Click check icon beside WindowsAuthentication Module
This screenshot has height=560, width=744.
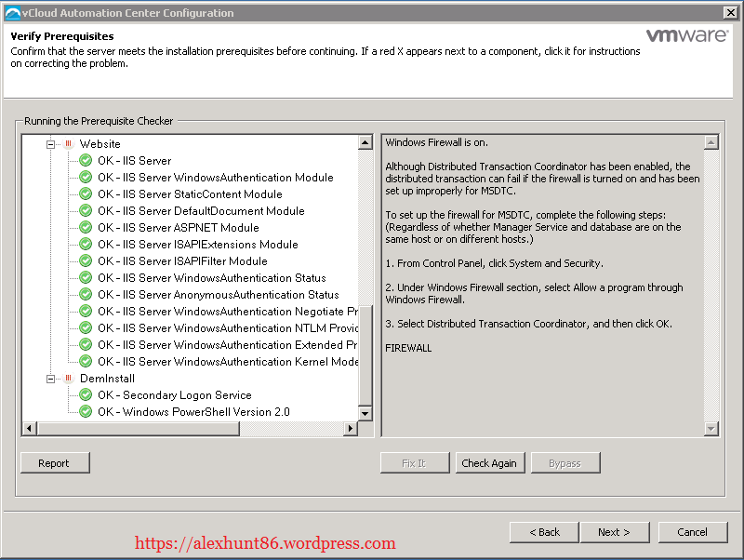[86, 177]
